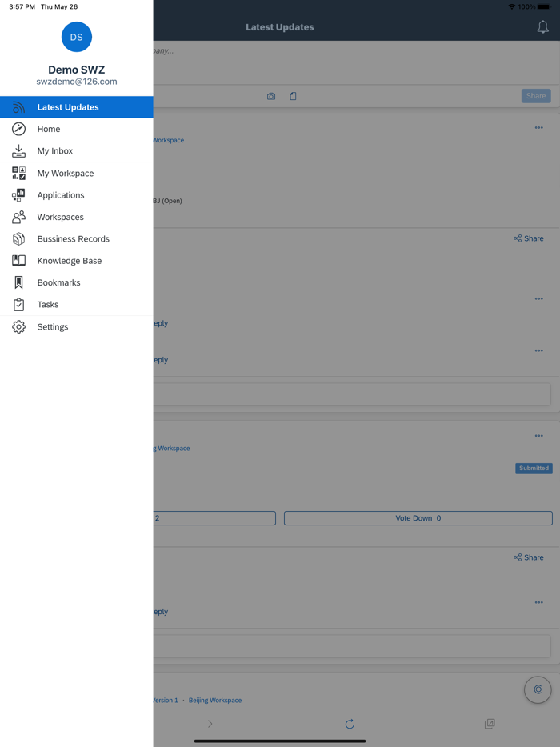
Task: Click the forward chevron at bottom
Action: [x=210, y=724]
